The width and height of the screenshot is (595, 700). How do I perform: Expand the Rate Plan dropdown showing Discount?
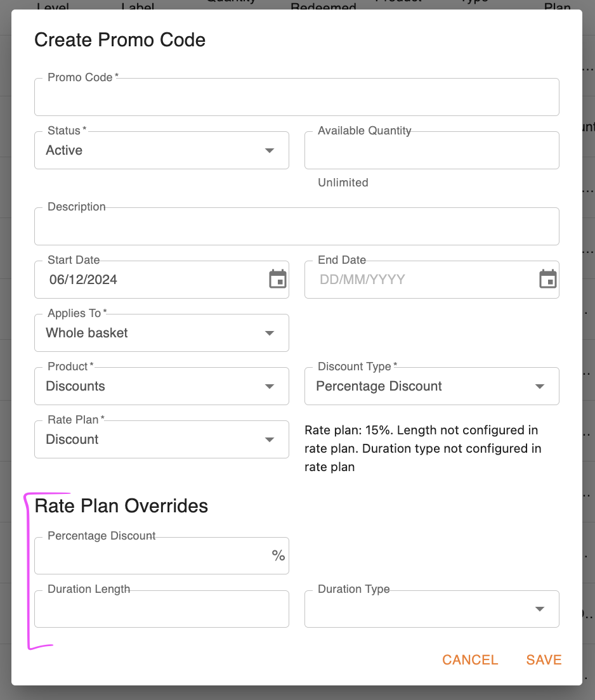[162, 439]
